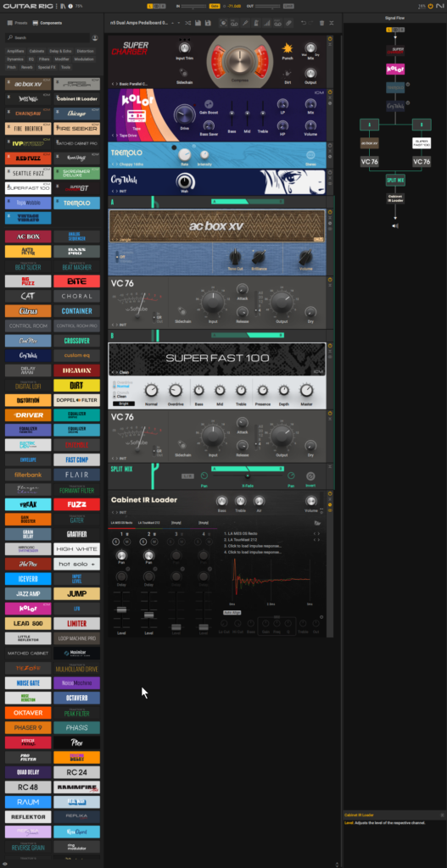447x868 pixels.
Task: Pick the Quad Delay component
Action: [28, 771]
